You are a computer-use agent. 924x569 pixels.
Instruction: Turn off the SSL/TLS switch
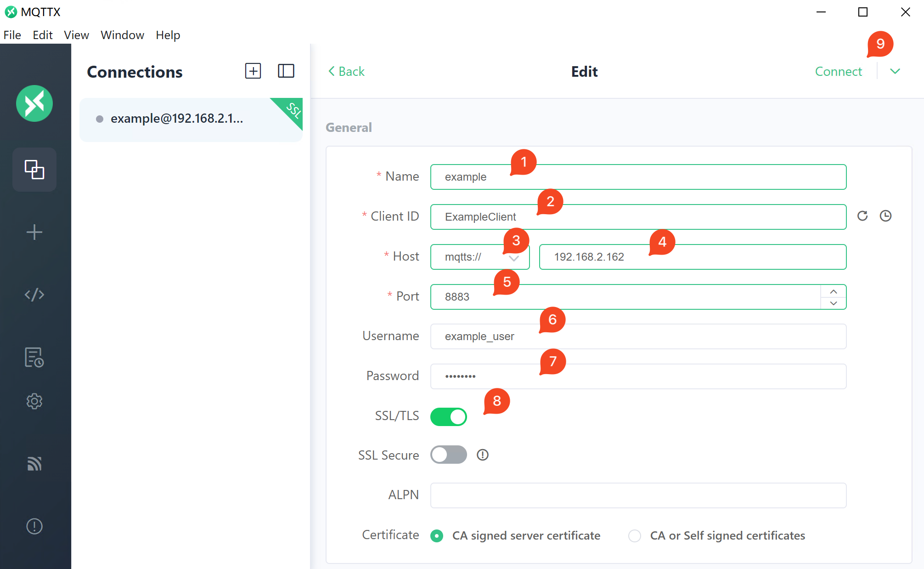point(449,417)
